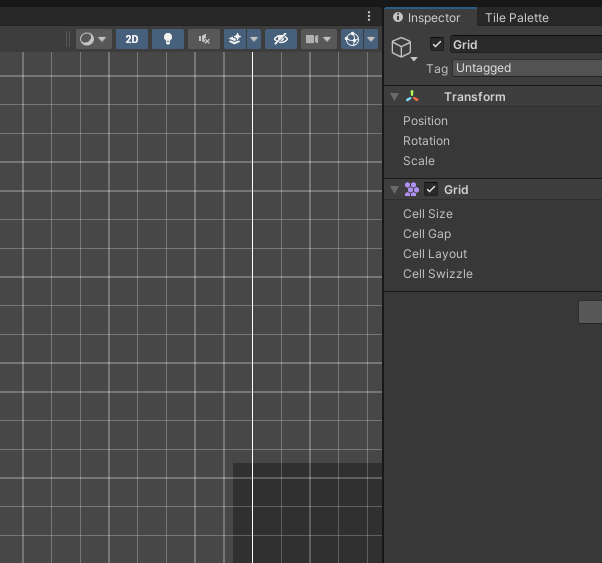This screenshot has height=563, width=602.
Task: Click the Inspector tab info icon
Action: [x=398, y=17]
